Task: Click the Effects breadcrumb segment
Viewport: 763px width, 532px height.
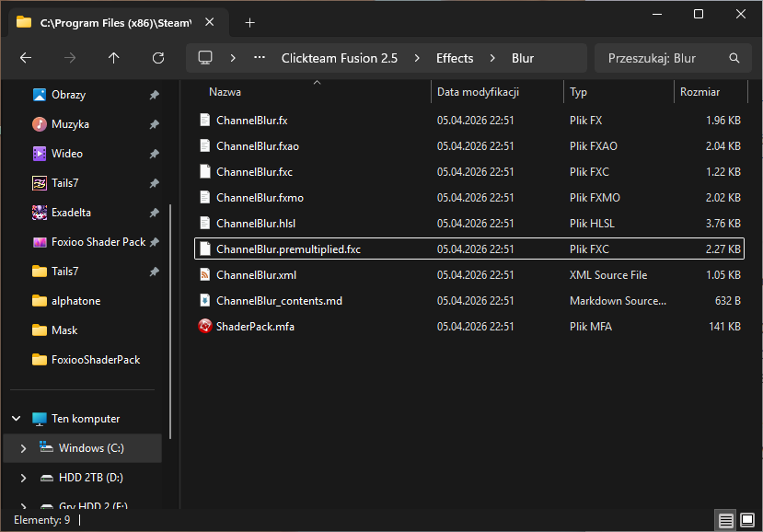Action: [x=455, y=58]
